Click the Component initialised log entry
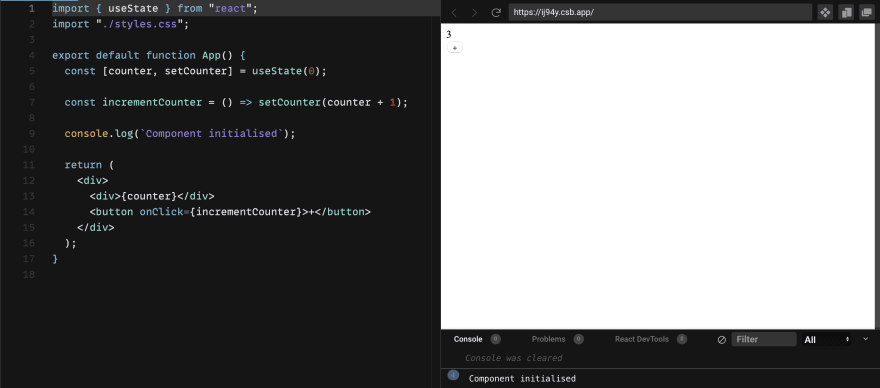Screen dimensions: 880x388 coord(522,378)
